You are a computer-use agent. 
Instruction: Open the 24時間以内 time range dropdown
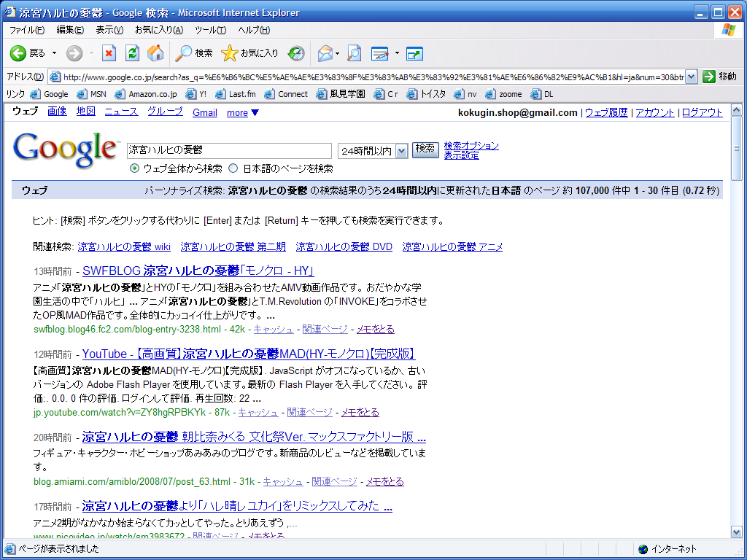(x=373, y=151)
